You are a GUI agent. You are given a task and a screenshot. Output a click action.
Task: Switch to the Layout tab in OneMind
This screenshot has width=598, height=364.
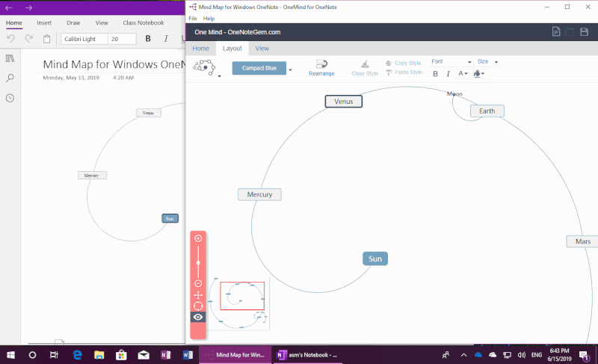(x=232, y=49)
